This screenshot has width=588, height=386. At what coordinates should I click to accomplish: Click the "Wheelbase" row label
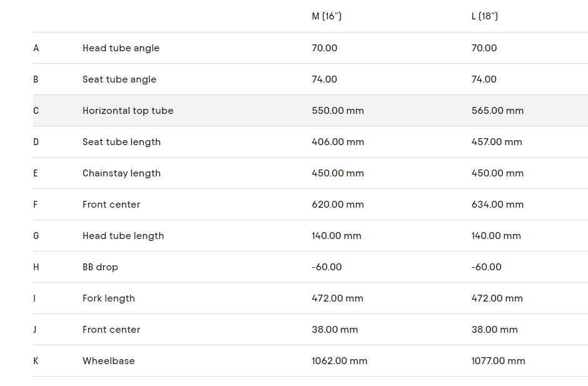[108, 361]
